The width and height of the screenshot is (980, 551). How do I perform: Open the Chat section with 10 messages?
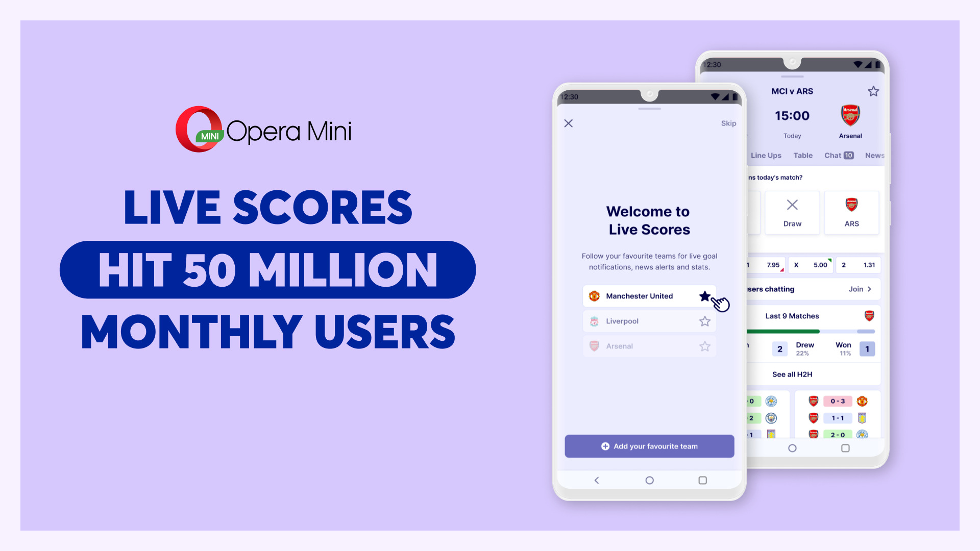[x=837, y=156]
